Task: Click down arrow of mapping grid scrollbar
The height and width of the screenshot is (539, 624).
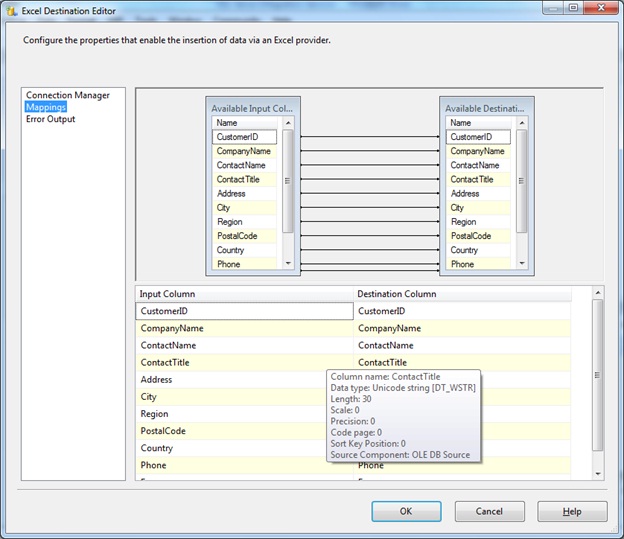Action: coord(598,474)
